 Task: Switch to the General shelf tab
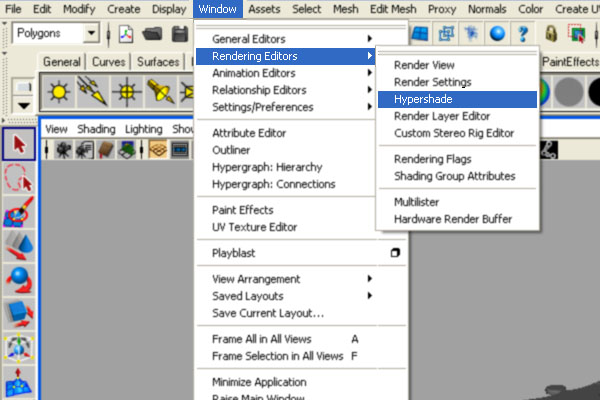(62, 62)
